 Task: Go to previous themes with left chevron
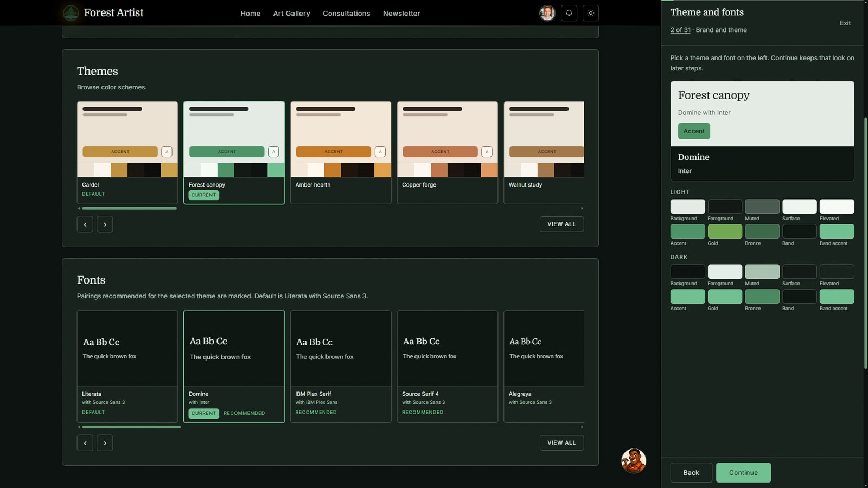pos(85,224)
